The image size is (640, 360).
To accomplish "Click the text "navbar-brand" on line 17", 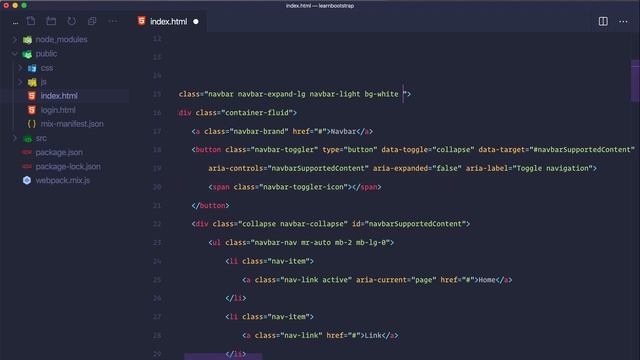I will (259, 131).
